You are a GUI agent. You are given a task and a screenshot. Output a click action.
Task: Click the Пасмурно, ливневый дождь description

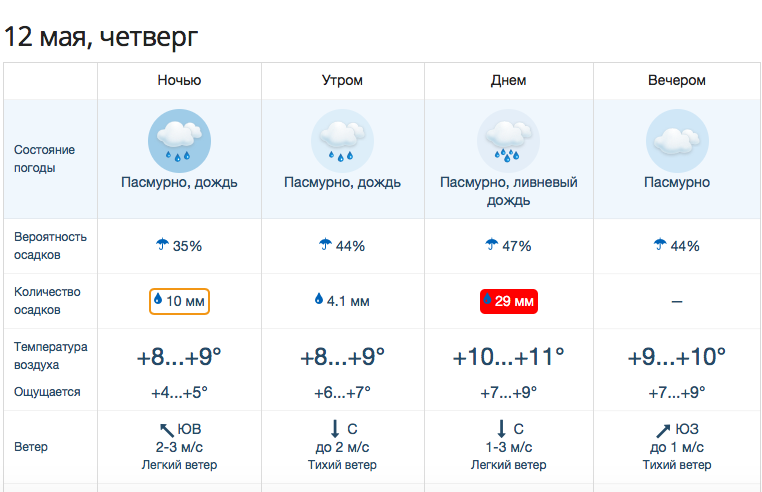tap(508, 191)
